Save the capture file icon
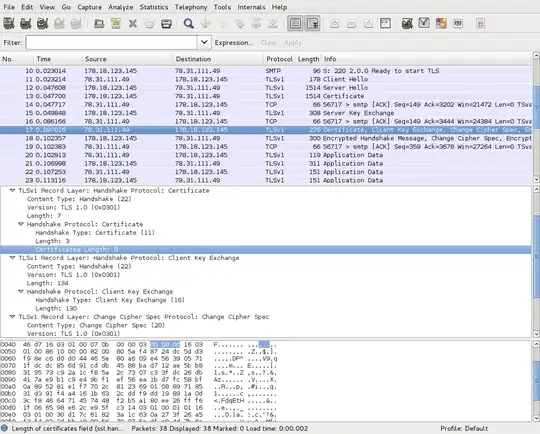 116,23
